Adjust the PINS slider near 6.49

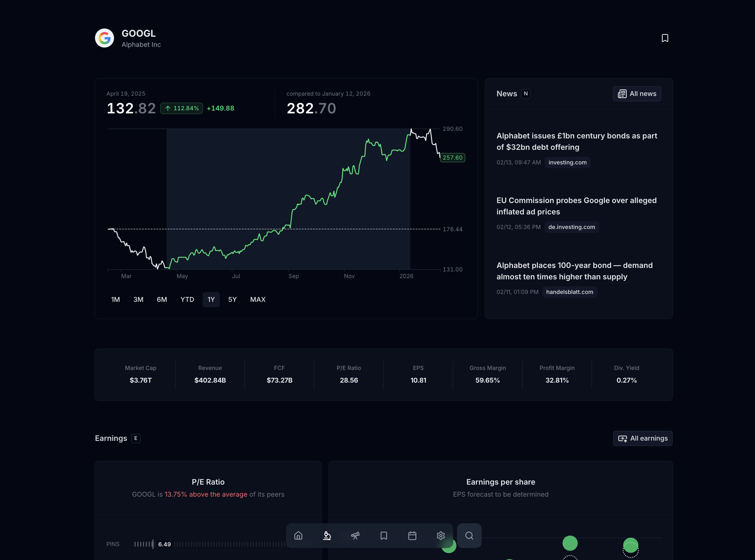click(x=164, y=544)
